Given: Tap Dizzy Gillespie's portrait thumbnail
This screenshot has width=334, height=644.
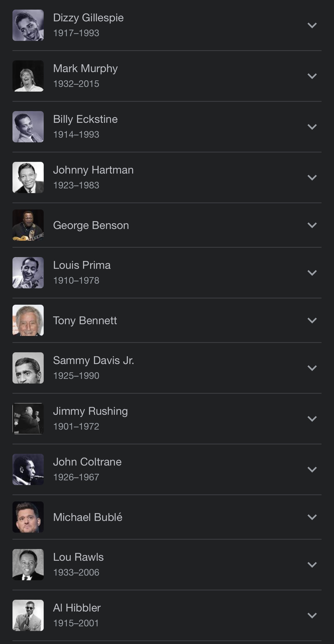Looking at the screenshot, I should [x=28, y=25].
